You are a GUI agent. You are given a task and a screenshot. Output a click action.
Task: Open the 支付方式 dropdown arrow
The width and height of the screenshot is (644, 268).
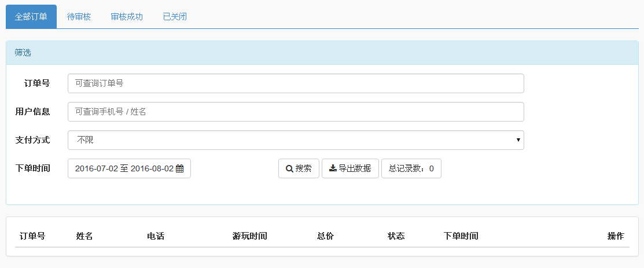(518, 140)
